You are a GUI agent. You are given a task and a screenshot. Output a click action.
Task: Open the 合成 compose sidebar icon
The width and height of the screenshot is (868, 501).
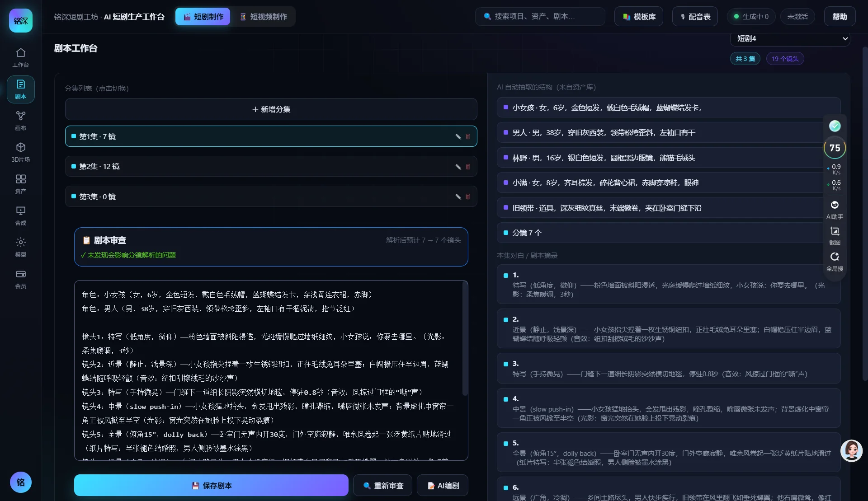point(20,216)
